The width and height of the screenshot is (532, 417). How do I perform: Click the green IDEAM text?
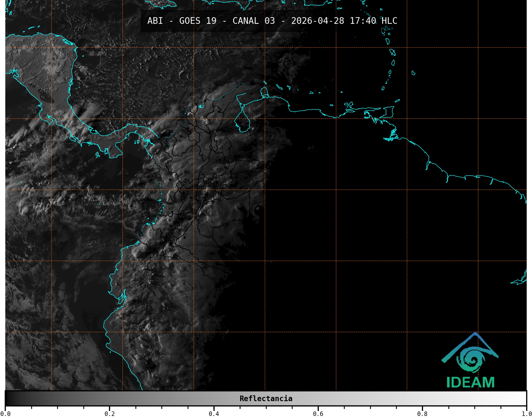pos(470,382)
